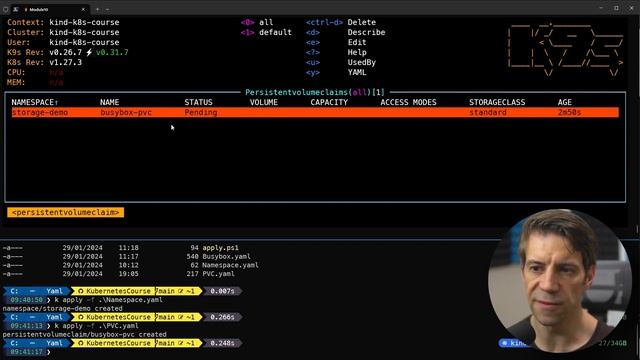Click the shield icon in title bar

6,9
